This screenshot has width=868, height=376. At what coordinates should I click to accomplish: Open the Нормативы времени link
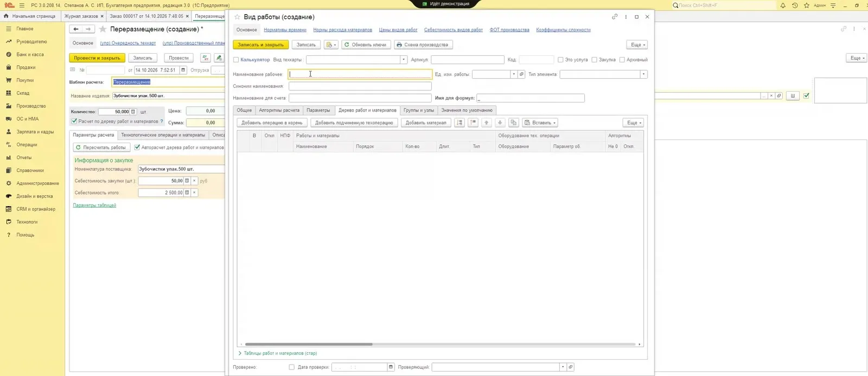[x=285, y=30]
